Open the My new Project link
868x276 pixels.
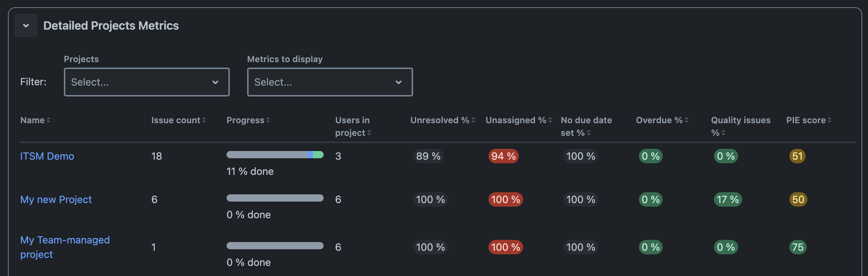[56, 199]
